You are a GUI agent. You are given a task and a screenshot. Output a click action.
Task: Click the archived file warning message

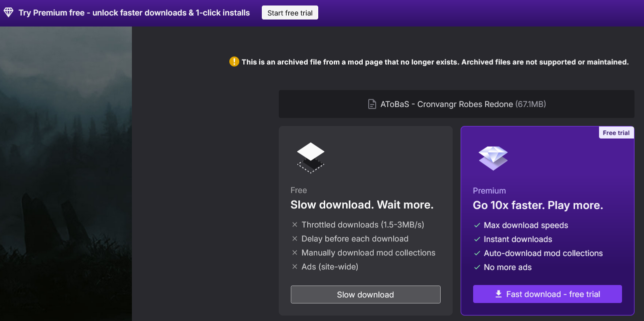pos(435,62)
